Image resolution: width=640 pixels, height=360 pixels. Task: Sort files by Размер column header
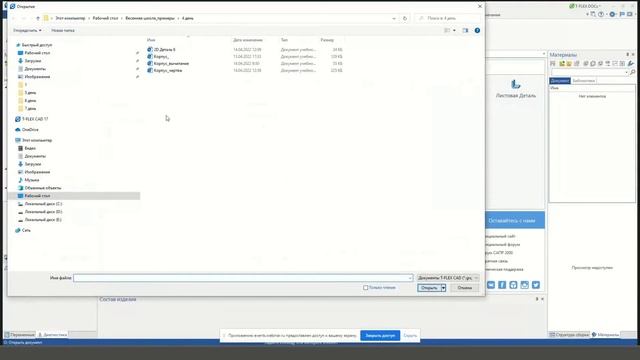327,40
